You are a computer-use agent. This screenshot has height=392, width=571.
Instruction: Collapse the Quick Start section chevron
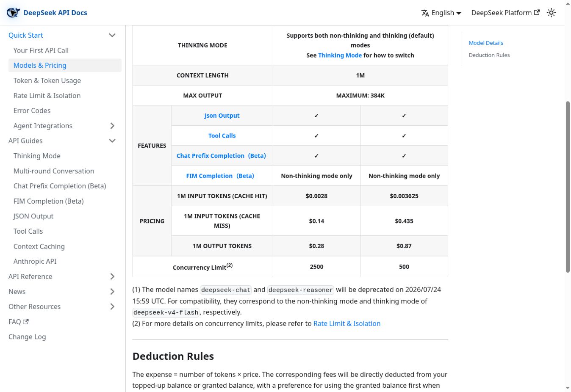[x=112, y=35]
